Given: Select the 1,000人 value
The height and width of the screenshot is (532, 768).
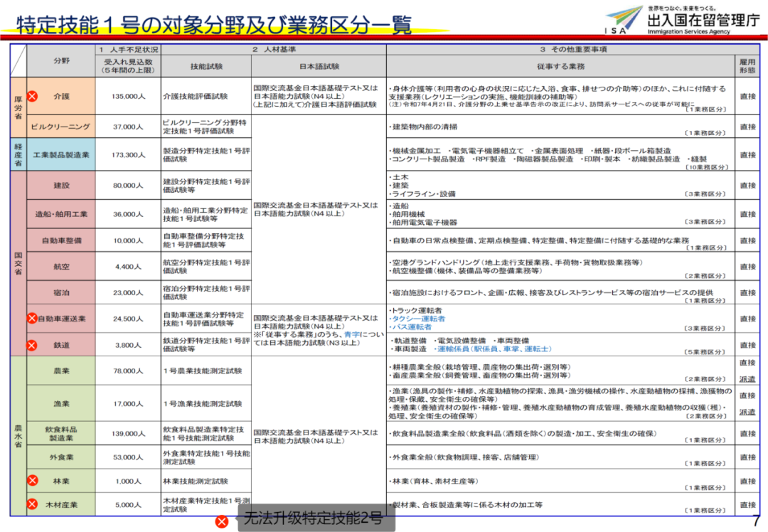Looking at the screenshot, I should (128, 481).
